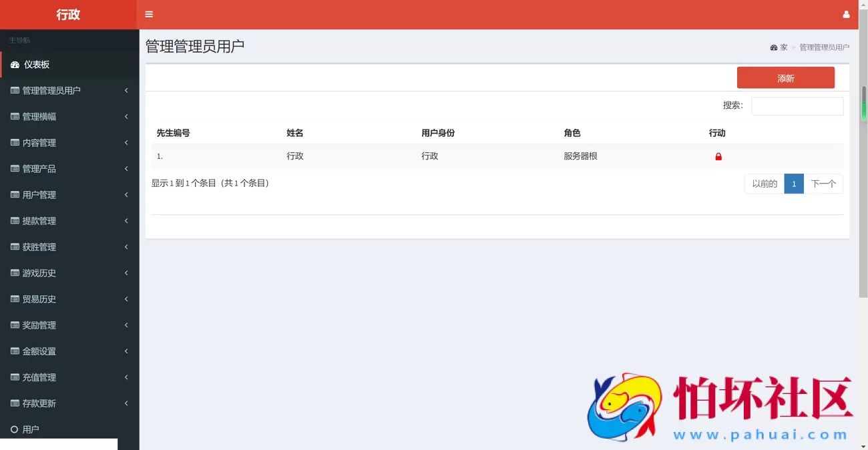Image resolution: width=868 pixels, height=450 pixels.
Task: Expand the 管理产品 sidebar chevron
Action: tap(126, 169)
